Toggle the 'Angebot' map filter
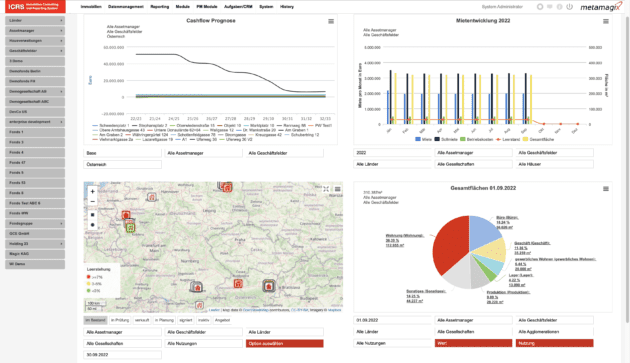Viewport: 630px width, 363px height. click(x=222, y=320)
